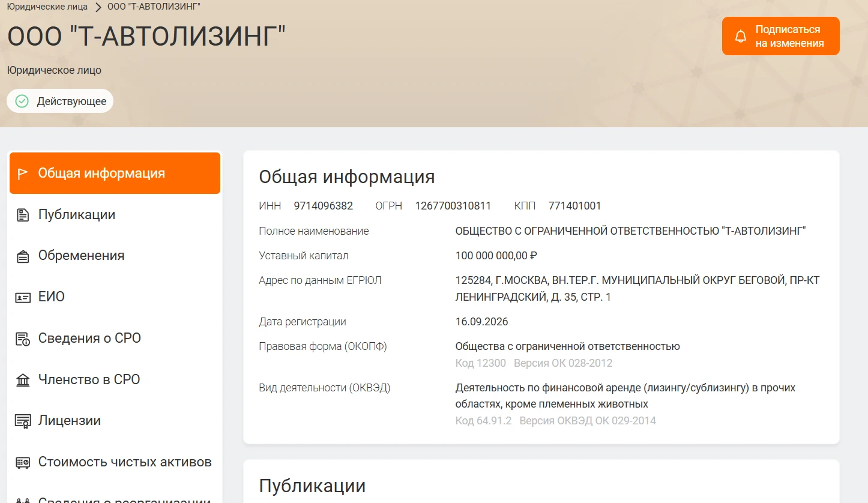
Task: Click the ИНН value 9714096382
Action: coord(324,206)
